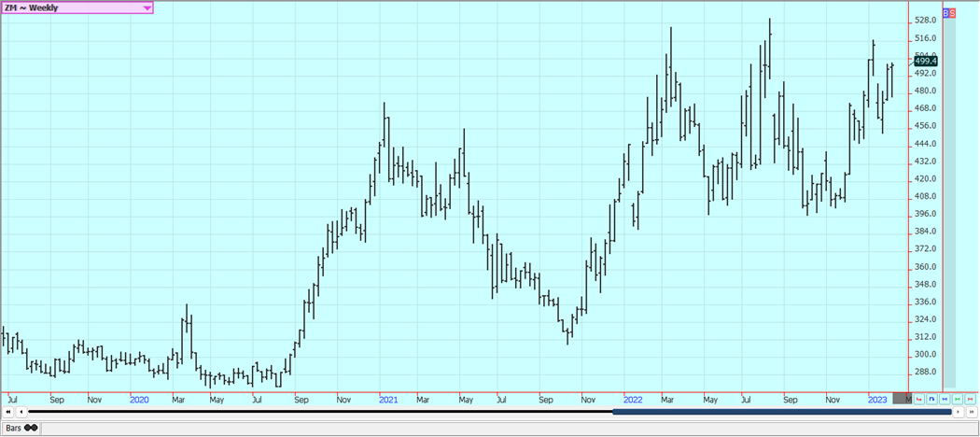Select the Bars tab at the bottom
The width and height of the screenshot is (980, 437).
click(21, 428)
